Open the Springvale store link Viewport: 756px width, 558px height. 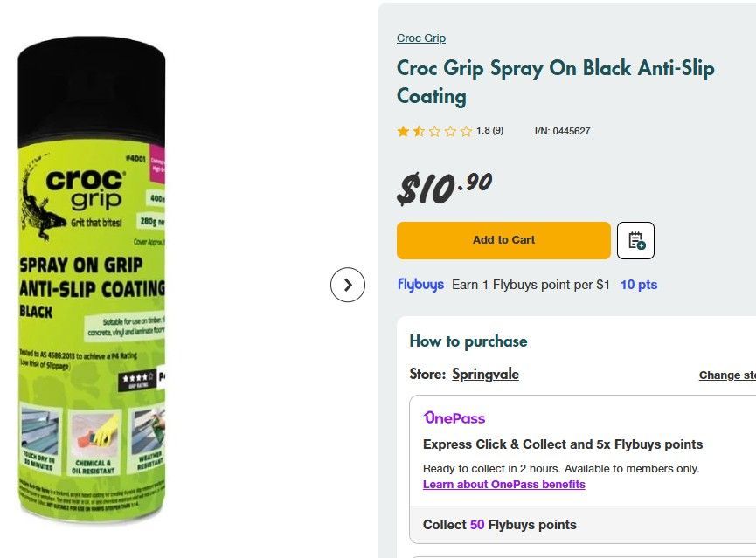pos(485,375)
